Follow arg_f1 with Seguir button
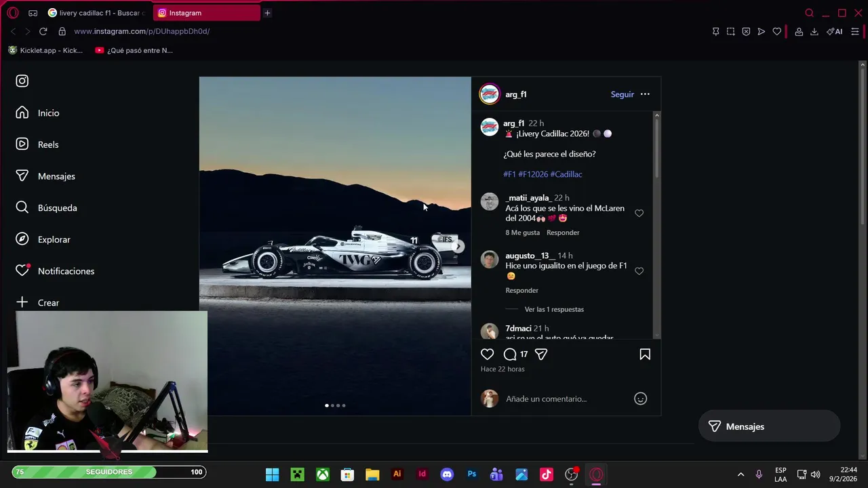868x488 pixels. pyautogui.click(x=622, y=94)
